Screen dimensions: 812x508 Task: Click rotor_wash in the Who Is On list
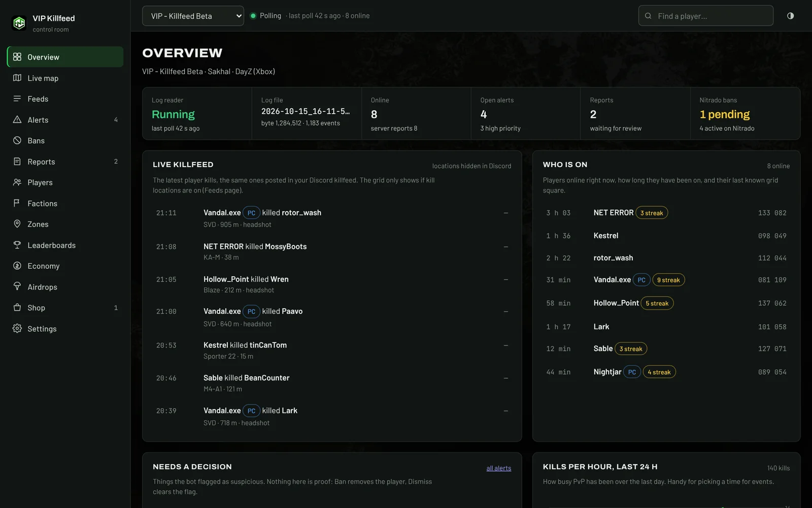613,258
